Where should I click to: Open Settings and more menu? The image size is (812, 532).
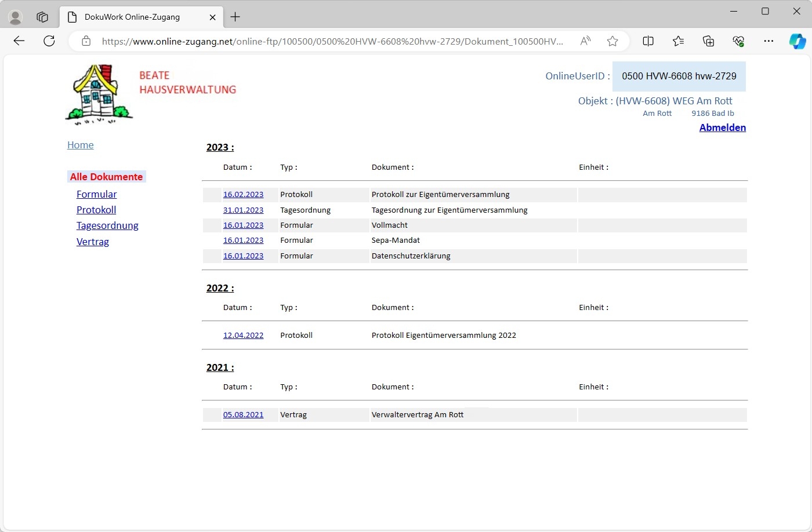pyautogui.click(x=768, y=41)
